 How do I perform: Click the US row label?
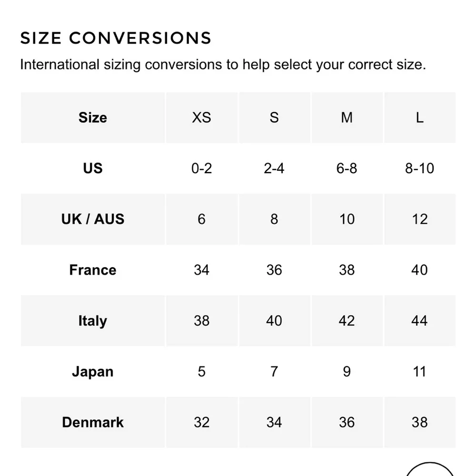[x=93, y=168]
